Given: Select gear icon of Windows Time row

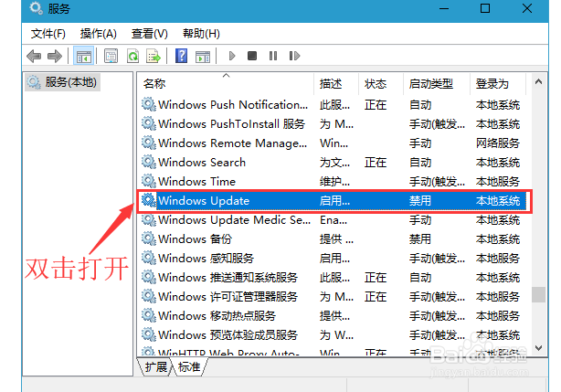Looking at the screenshot, I should (x=149, y=181).
